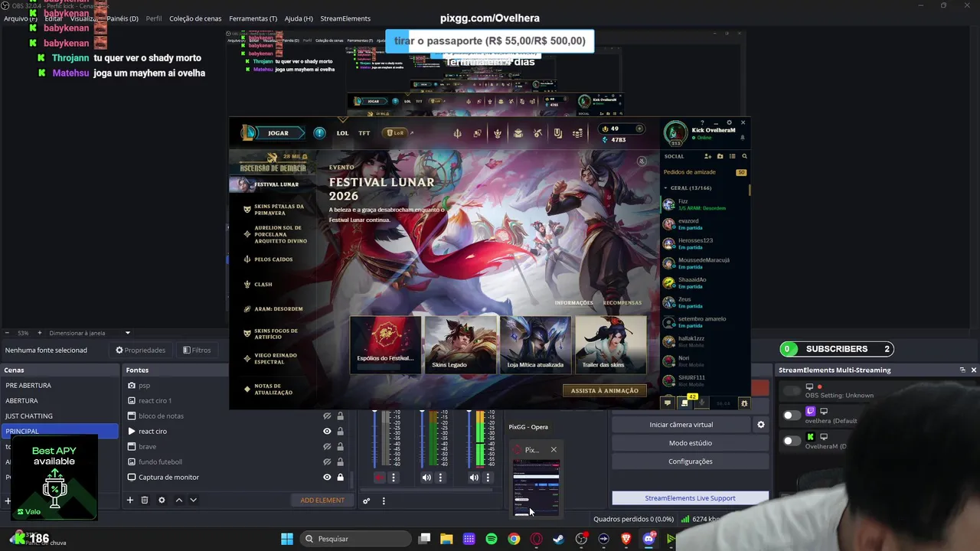Unlock the Captura de monitor source lock
Screen dimensions: 980x551
pyautogui.click(x=340, y=477)
